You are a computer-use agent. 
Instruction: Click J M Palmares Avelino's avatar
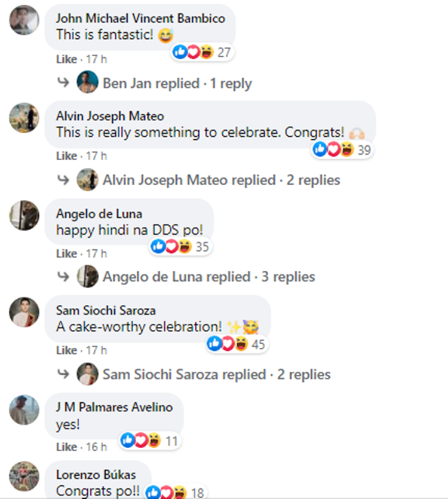click(24, 409)
